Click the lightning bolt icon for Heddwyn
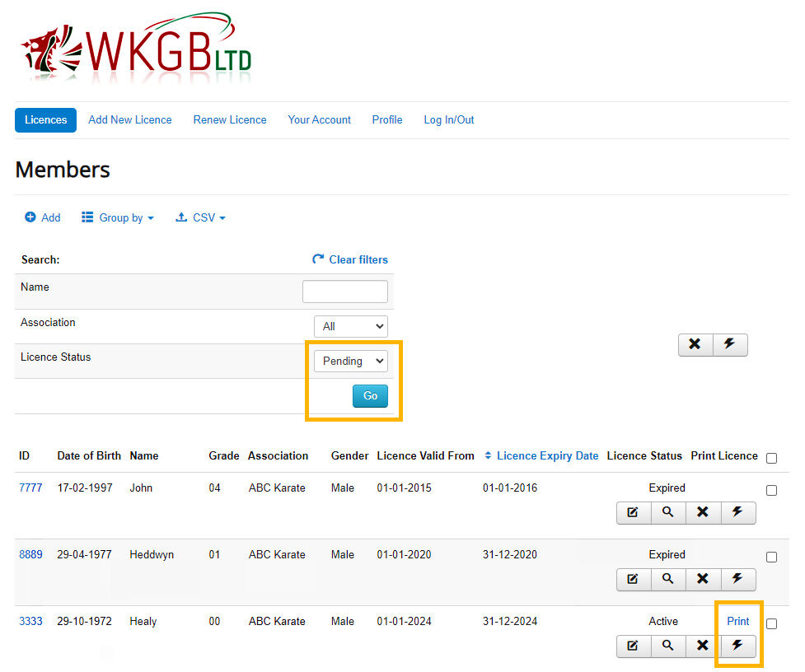 tap(737, 579)
